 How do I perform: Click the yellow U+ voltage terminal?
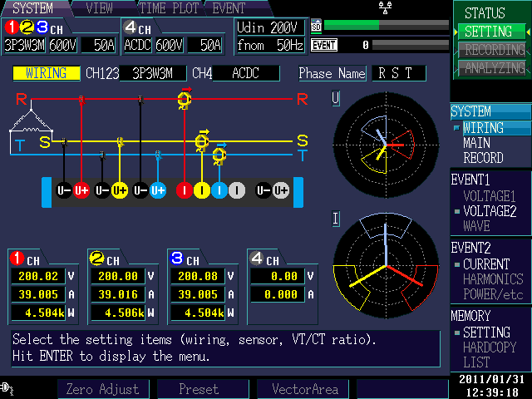[120, 190]
